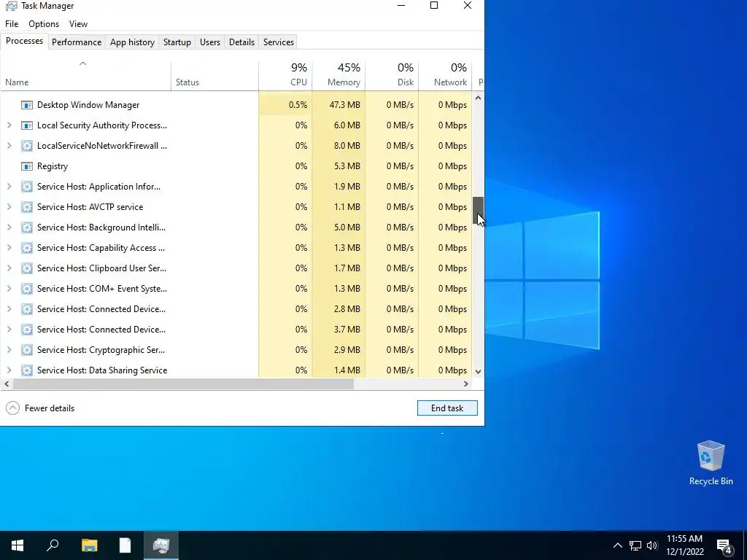Open the Windows Start menu
The height and width of the screenshot is (560, 747).
[18, 545]
